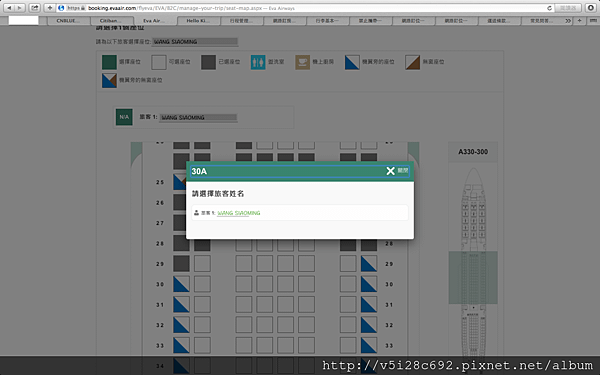Click the passenger person icon in the dialog row

196,213
